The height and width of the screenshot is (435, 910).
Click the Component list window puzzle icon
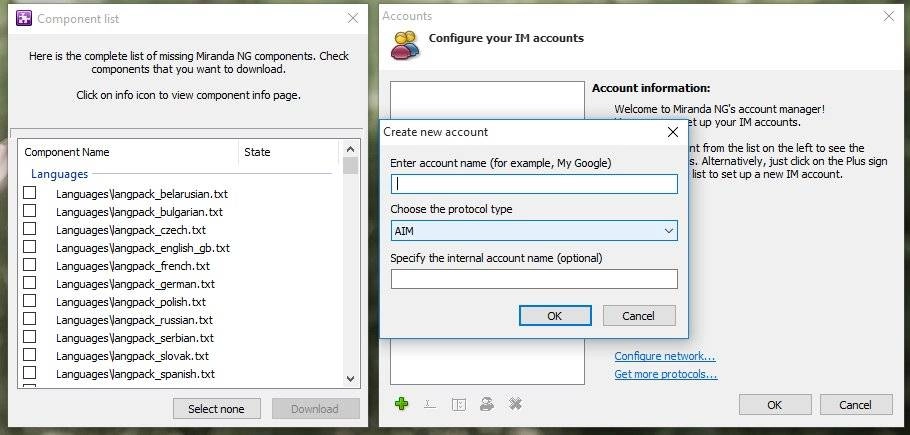coord(24,19)
